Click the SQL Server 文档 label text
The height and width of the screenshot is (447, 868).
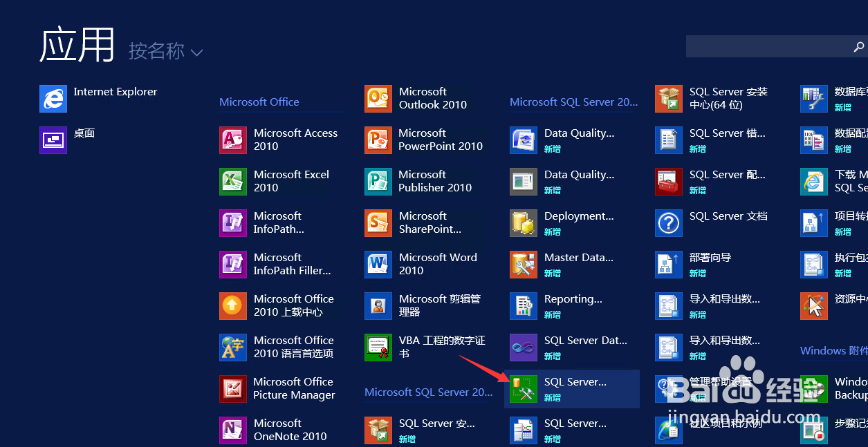point(728,216)
